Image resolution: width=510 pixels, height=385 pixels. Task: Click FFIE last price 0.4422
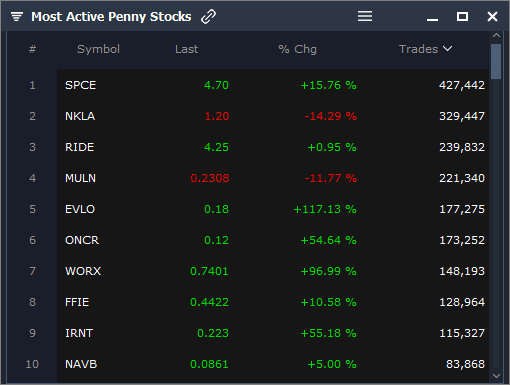(x=209, y=302)
